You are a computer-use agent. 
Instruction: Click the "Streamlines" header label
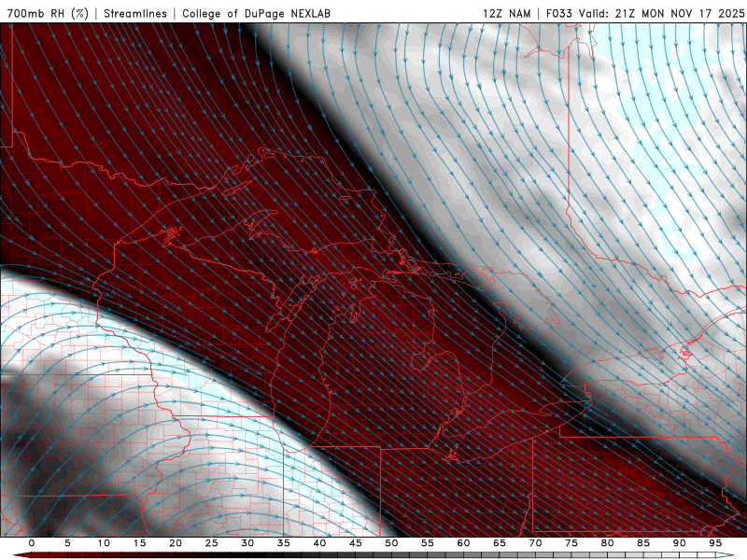(135, 13)
